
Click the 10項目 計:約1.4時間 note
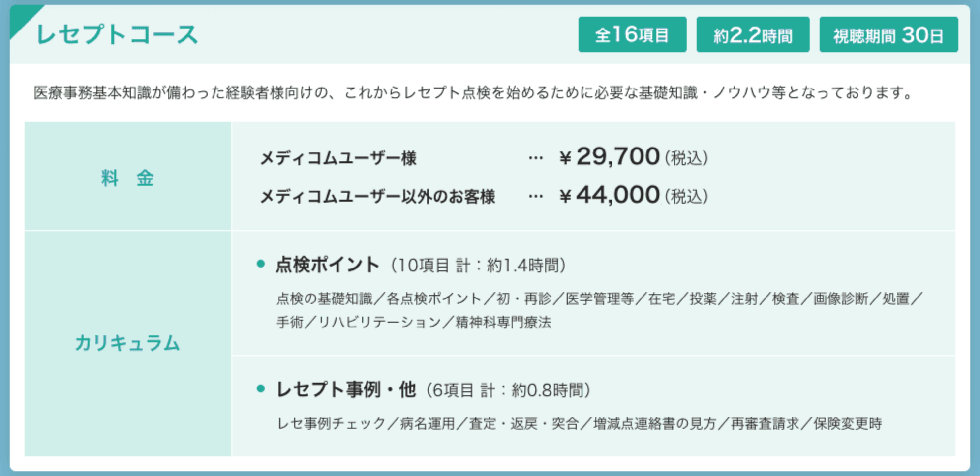pos(479,266)
